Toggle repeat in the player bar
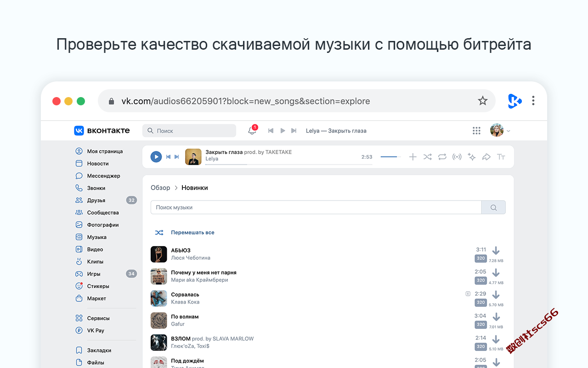The width and height of the screenshot is (588, 368). 442,157
